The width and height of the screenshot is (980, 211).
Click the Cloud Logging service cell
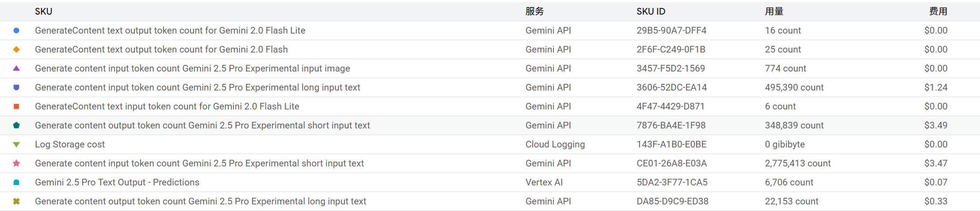pos(555,144)
